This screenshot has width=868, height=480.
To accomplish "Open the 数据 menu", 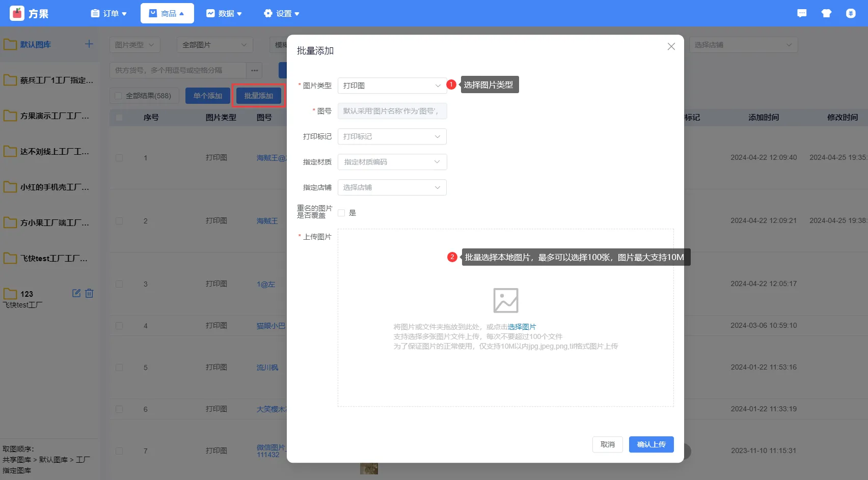I will 224,13.
